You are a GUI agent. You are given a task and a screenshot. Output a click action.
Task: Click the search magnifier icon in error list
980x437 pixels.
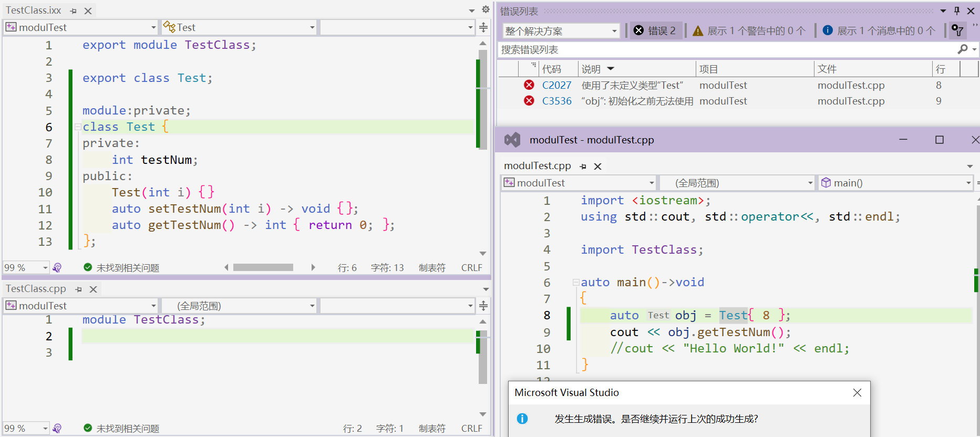click(963, 49)
